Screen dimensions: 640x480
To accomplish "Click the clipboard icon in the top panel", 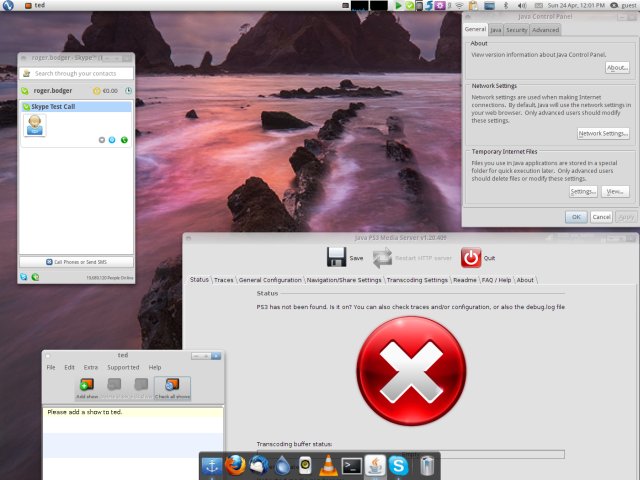I will (x=473, y=5).
